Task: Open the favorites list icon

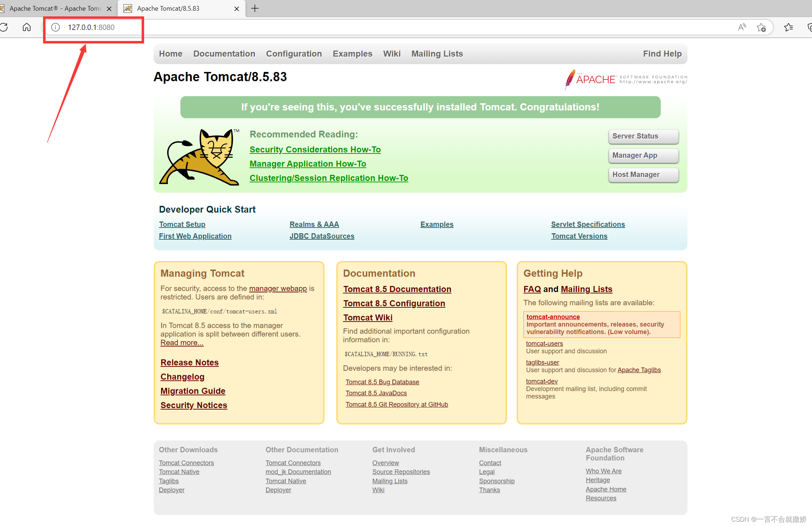Action: click(789, 27)
